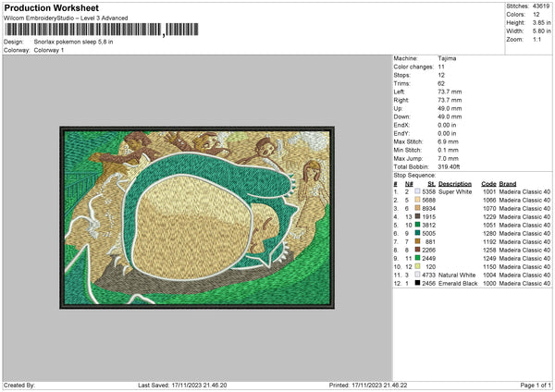Click the yellow-green swatch for code 1150

click(417, 266)
